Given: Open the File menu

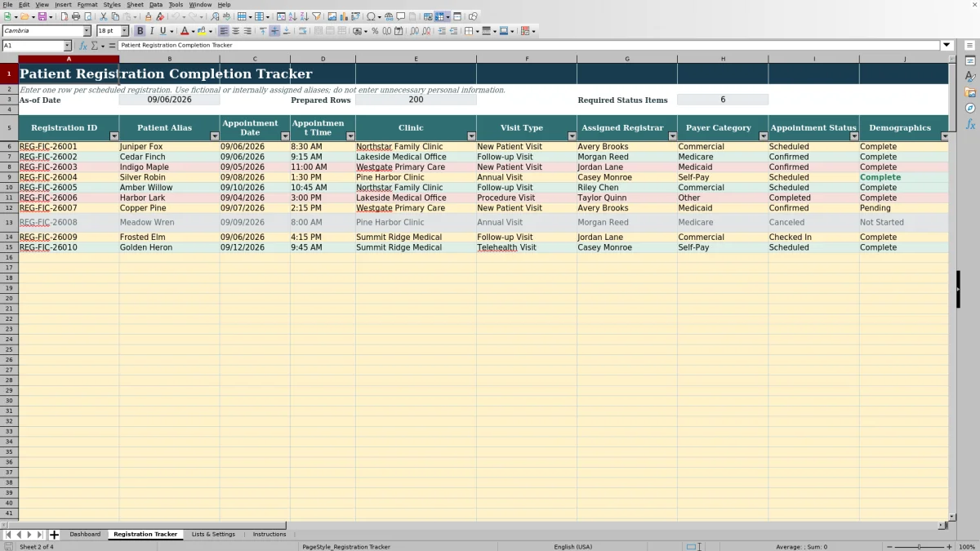Looking at the screenshot, I should click(x=7, y=5).
